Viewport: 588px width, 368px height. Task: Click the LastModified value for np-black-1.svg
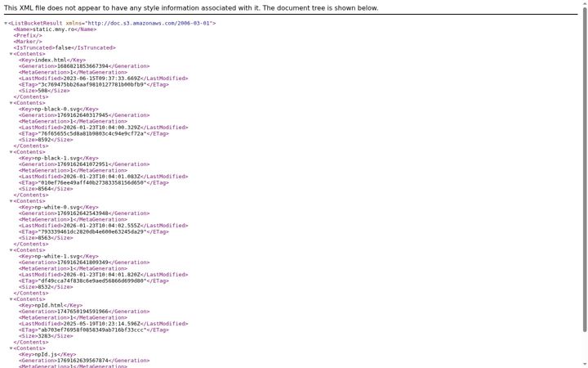click(x=101, y=177)
